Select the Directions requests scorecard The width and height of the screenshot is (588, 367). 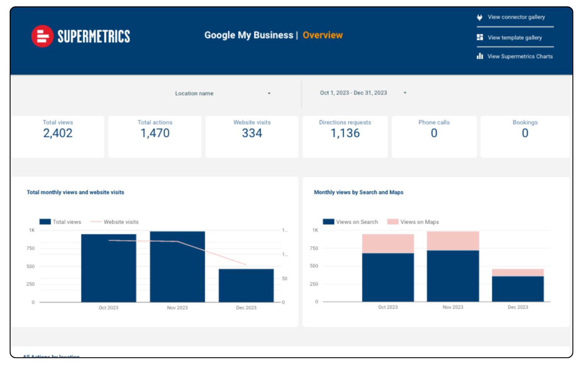(345, 133)
